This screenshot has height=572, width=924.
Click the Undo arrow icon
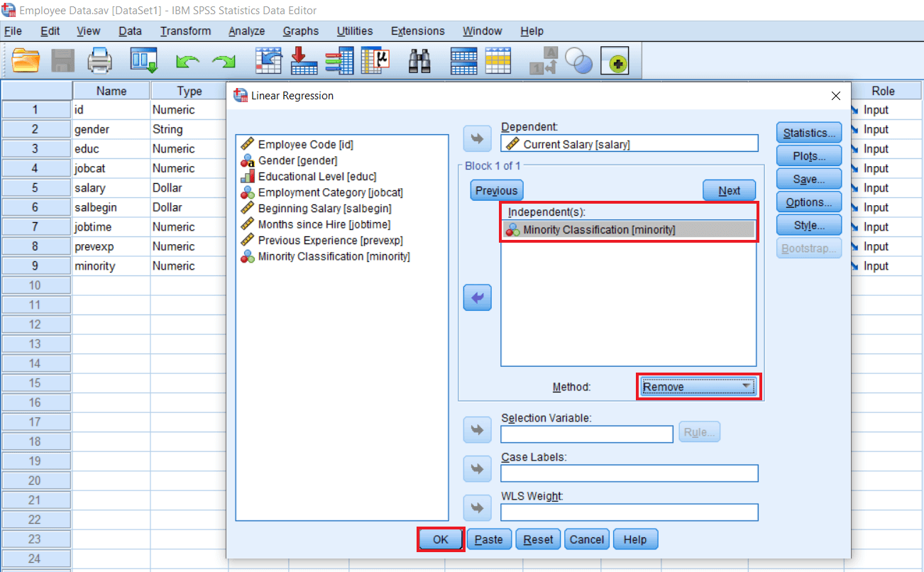click(187, 62)
